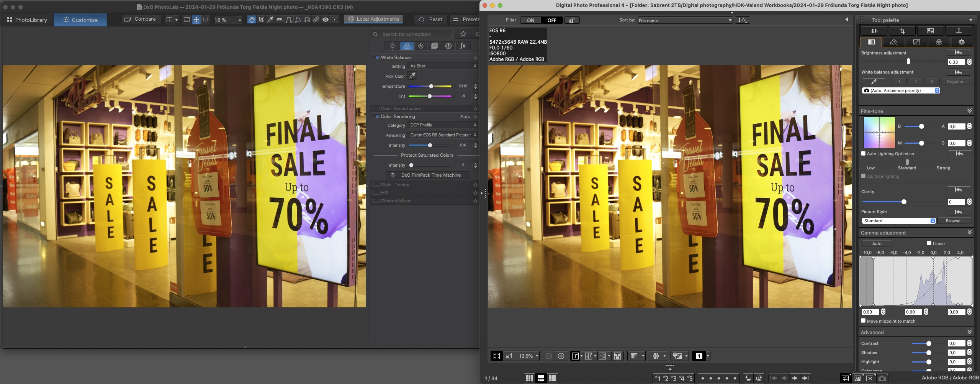This screenshot has width=980, height=384.
Task: Select the Tone Curve adjustment palette in DPP
Action: (916, 43)
